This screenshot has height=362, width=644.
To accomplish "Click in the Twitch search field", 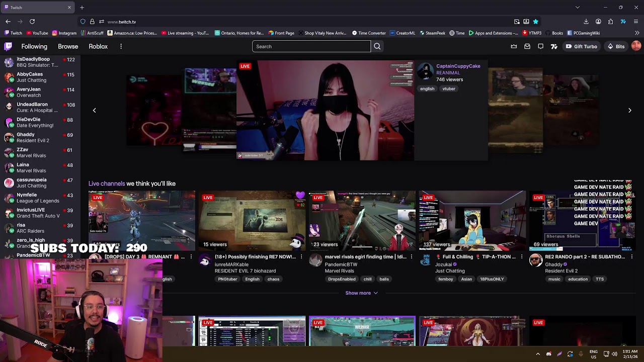I will [311, 46].
